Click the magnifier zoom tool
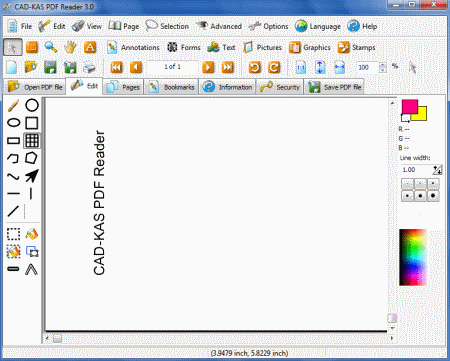Screen dimensions: 450x361 51,47
